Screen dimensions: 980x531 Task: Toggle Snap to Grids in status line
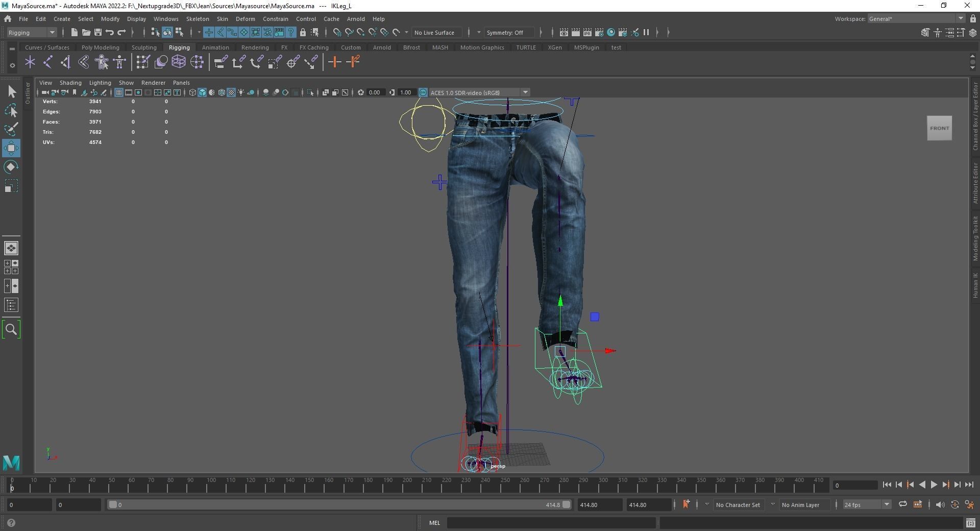point(337,32)
